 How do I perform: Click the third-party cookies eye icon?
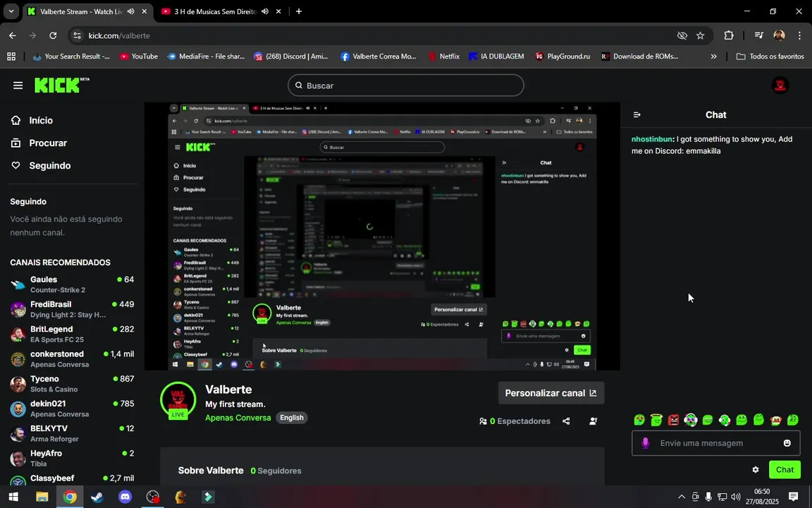click(x=682, y=35)
